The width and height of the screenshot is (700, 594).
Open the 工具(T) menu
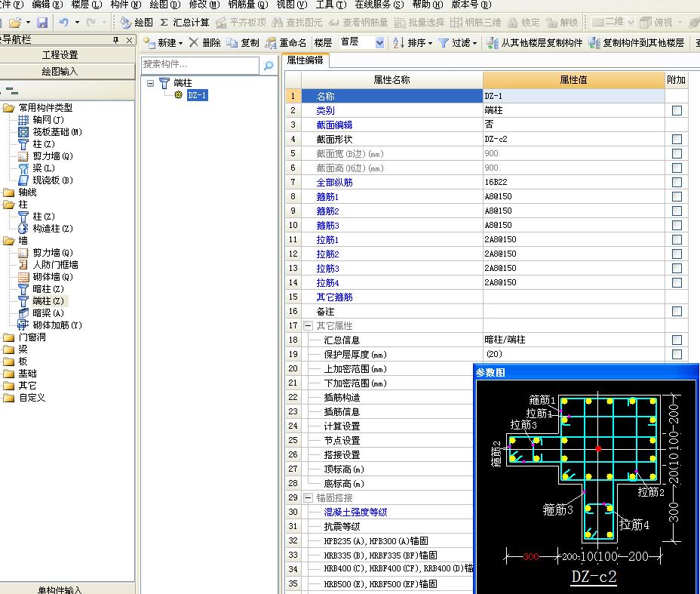[x=331, y=5]
